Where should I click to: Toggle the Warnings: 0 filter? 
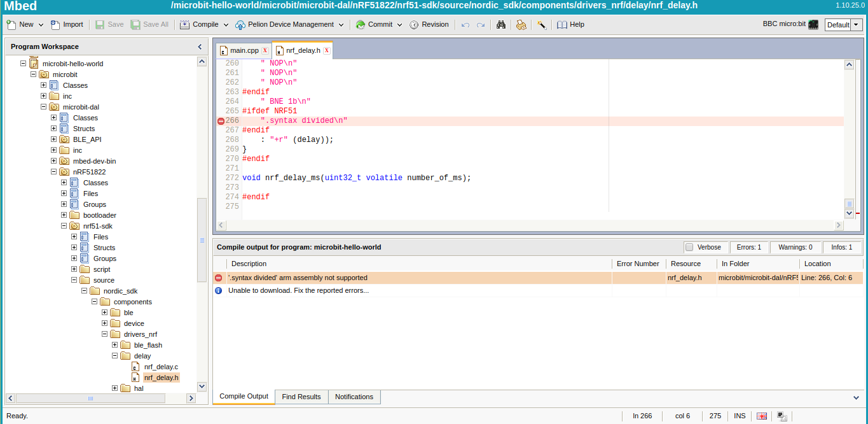pos(795,247)
